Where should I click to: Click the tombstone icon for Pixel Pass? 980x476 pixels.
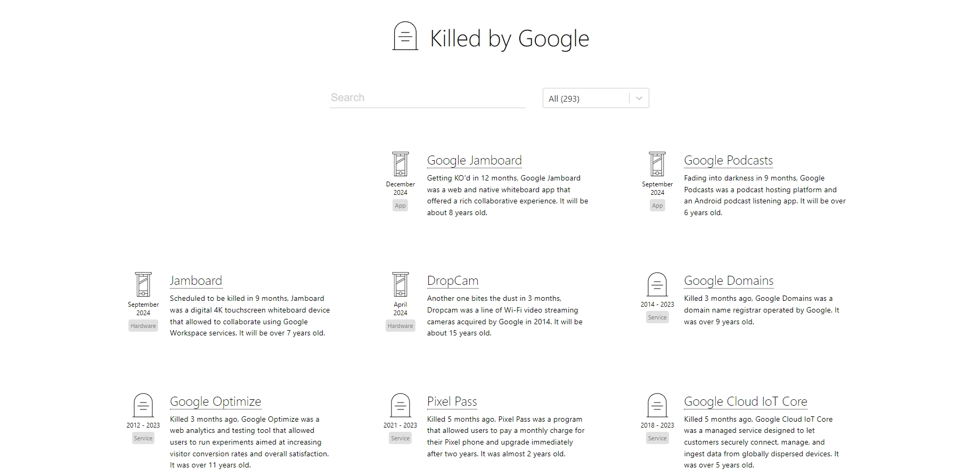click(x=401, y=405)
